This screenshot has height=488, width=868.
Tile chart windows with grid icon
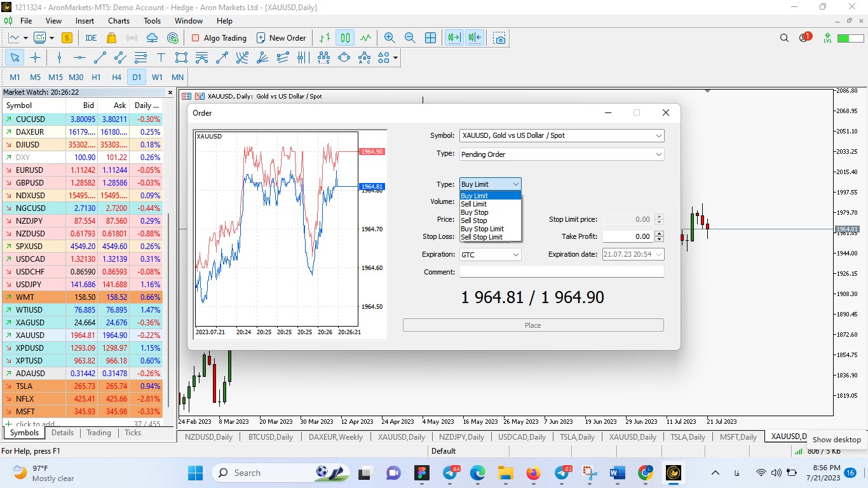coord(430,38)
